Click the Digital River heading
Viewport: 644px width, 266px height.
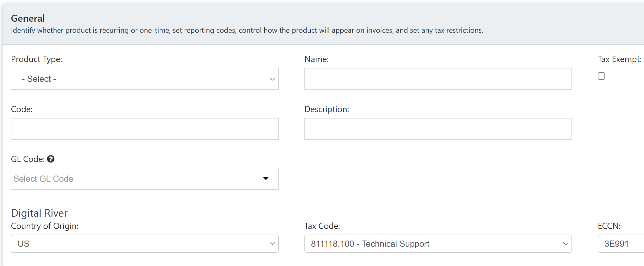pos(39,213)
